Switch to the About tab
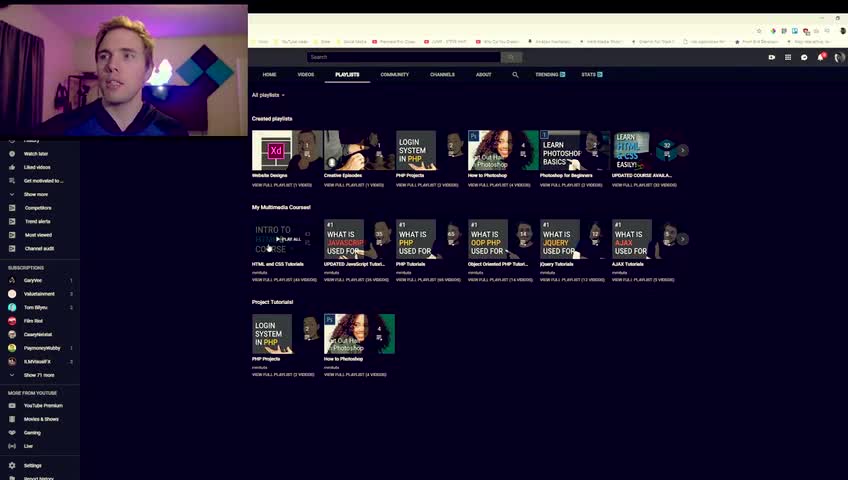Image resolution: width=848 pixels, height=480 pixels. (x=483, y=75)
